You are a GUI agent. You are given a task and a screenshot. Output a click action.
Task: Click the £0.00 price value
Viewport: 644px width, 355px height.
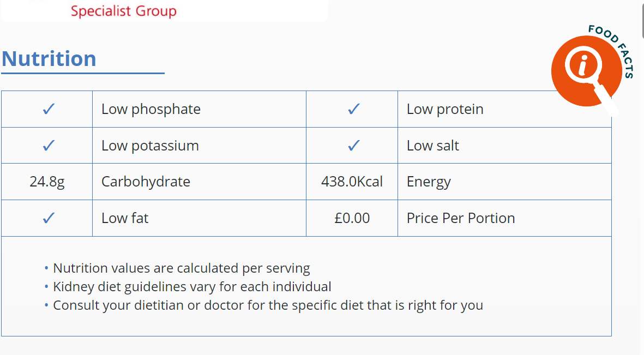click(352, 218)
